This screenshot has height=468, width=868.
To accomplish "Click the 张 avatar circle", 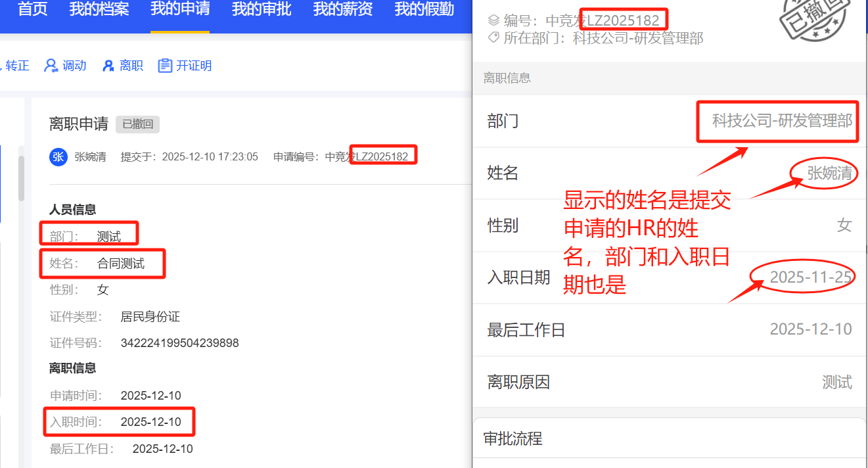I will pos(58,157).
